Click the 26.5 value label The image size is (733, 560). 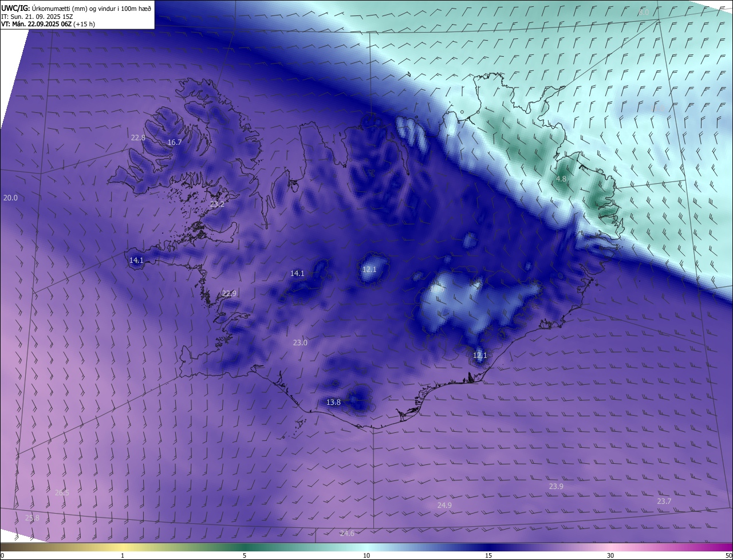click(x=62, y=493)
